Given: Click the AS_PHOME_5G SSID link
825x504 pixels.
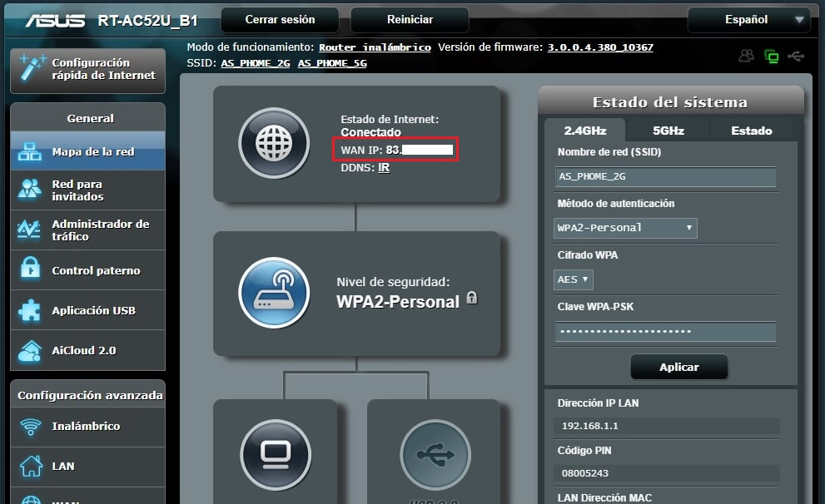Looking at the screenshot, I should click(x=332, y=63).
